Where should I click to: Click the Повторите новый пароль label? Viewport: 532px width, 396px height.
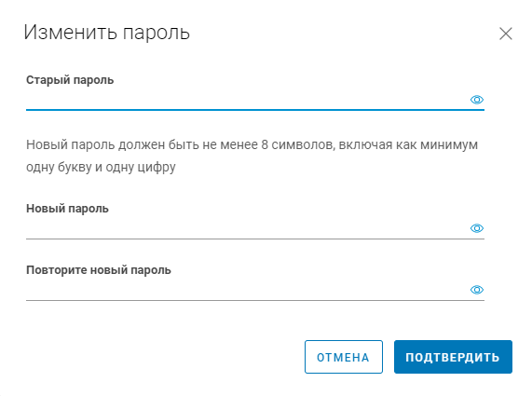click(99, 270)
